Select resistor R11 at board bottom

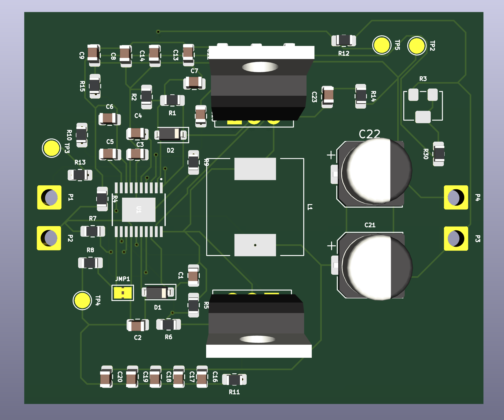(x=234, y=380)
